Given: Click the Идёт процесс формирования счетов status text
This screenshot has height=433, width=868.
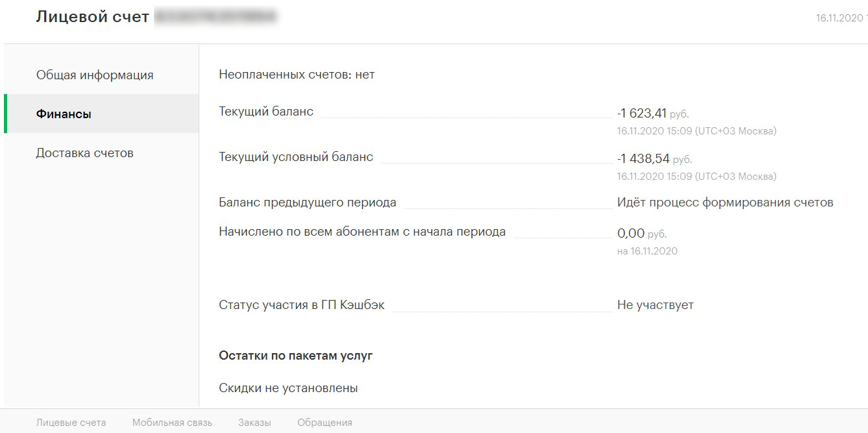Looking at the screenshot, I should pyautogui.click(x=725, y=203).
